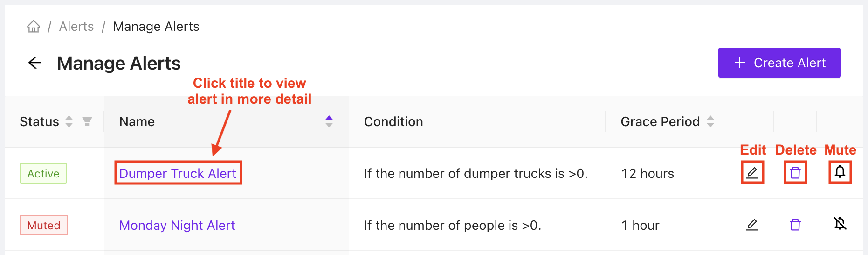Delete the Dumper Truck Alert
This screenshot has height=255, width=868.
click(x=795, y=173)
